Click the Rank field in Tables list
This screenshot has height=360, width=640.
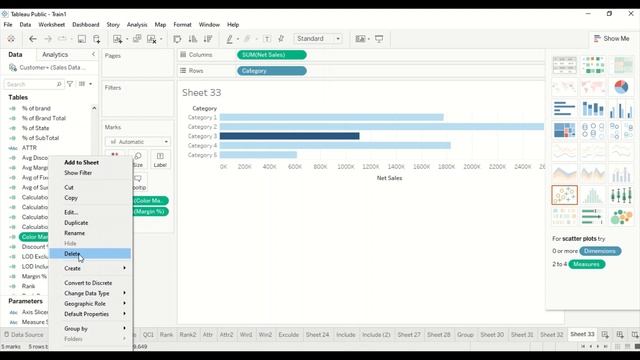28,286
